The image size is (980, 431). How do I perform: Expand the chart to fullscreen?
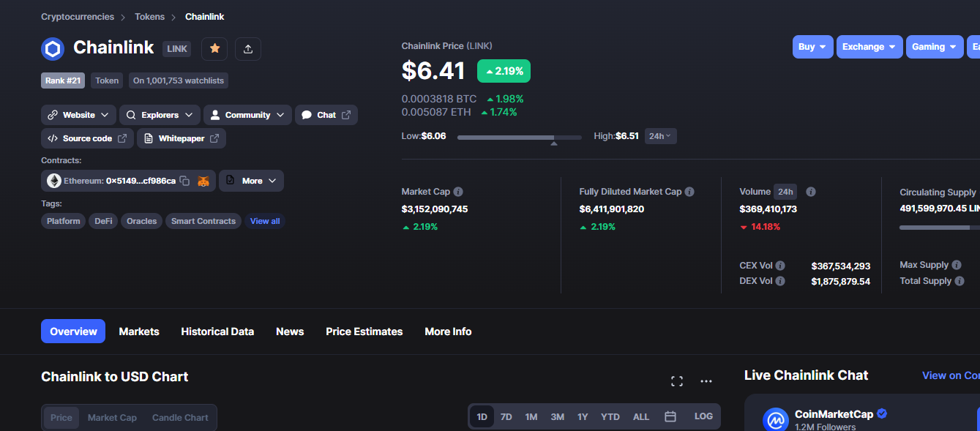click(677, 381)
